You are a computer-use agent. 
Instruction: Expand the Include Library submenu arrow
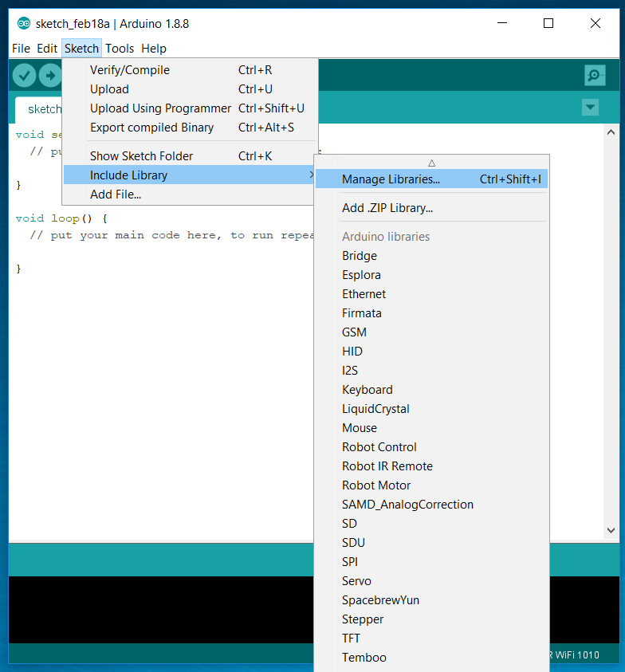311,175
